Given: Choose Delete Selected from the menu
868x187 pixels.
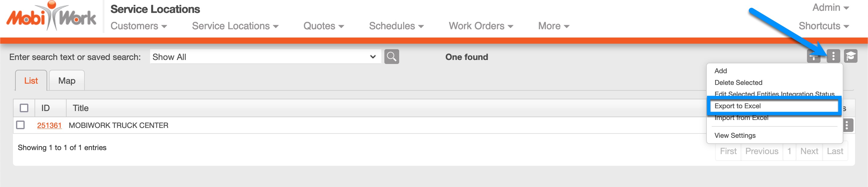Looking at the screenshot, I should coord(738,83).
